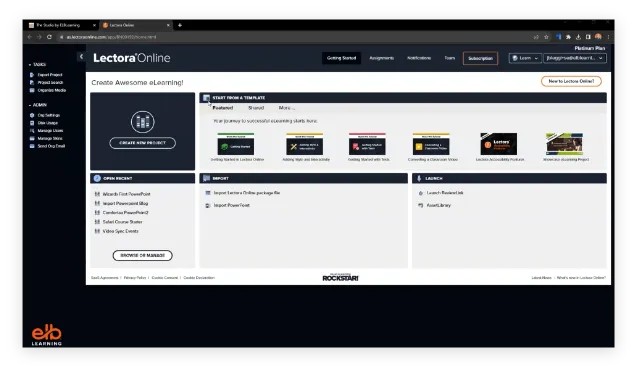The width and height of the screenshot is (637, 373).
Task: Click the Import header icon
Action: pos(206,178)
